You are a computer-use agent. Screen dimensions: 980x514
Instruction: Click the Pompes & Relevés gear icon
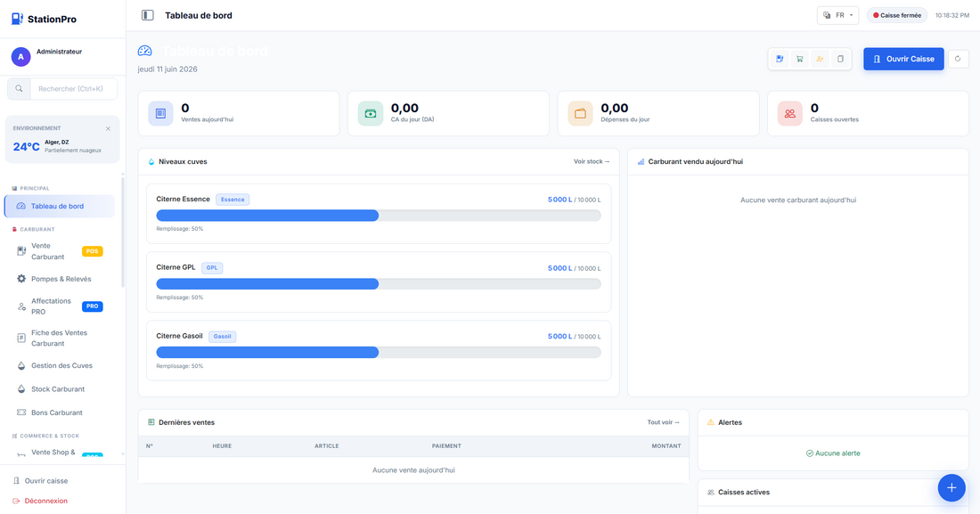pyautogui.click(x=21, y=279)
